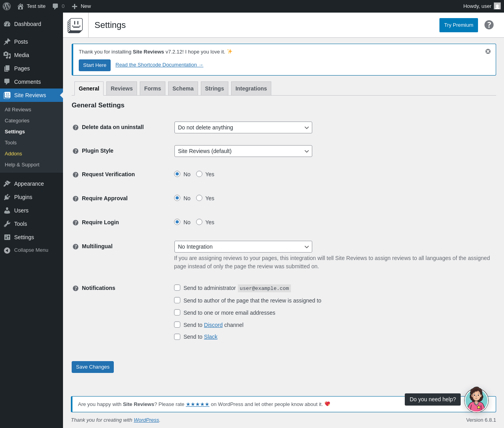Switch to the Strings tab
The height and width of the screenshot is (428, 504).
[x=215, y=89]
